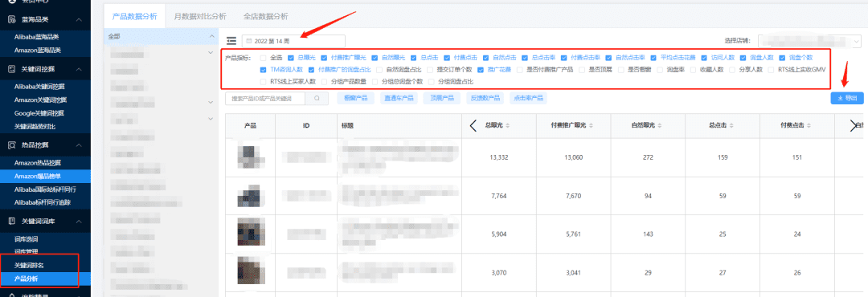
Task: Sort the table by 付费推广曝光 column
Action: (592, 125)
